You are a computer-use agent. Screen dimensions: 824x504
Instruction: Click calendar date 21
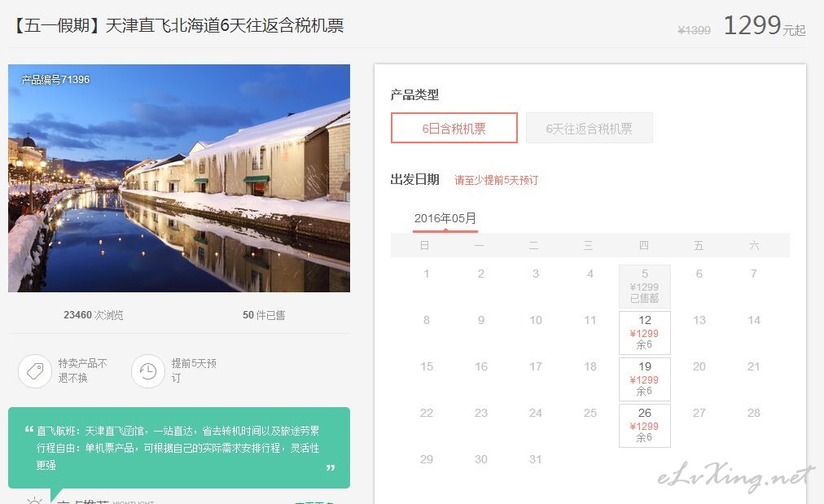tap(754, 366)
